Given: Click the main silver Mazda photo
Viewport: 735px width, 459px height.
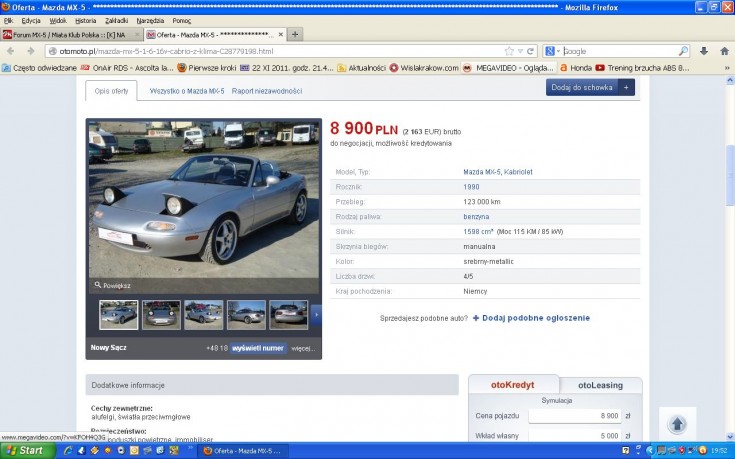Looking at the screenshot, I should click(203, 199).
